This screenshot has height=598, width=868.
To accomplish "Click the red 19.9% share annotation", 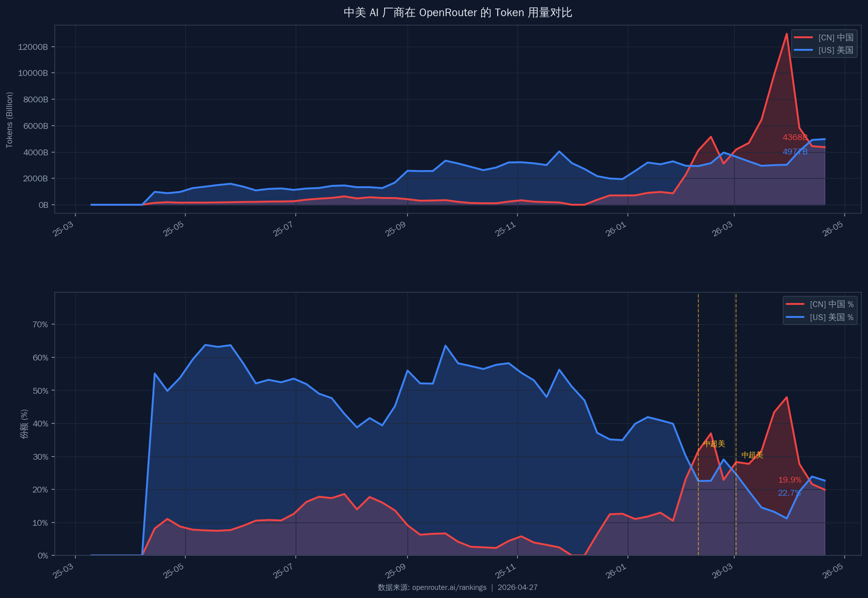I will 789,480.
